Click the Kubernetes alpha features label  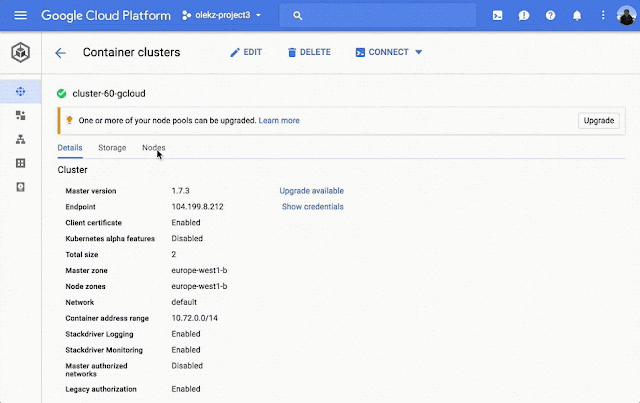tap(110, 238)
